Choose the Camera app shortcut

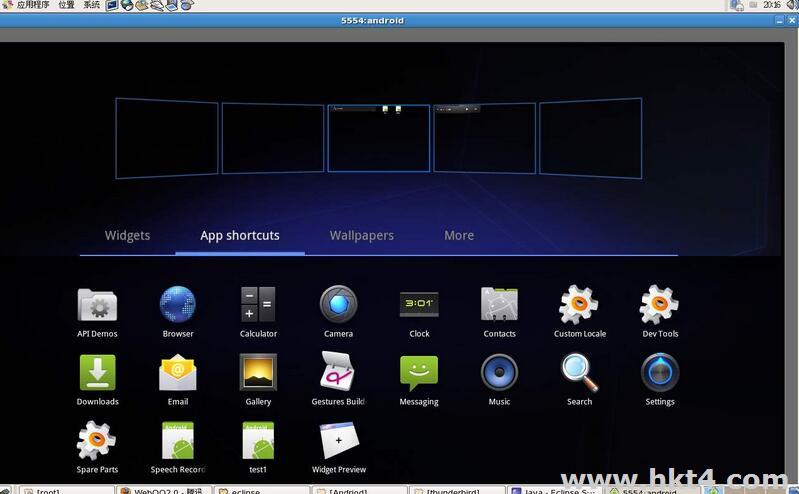[x=338, y=304]
